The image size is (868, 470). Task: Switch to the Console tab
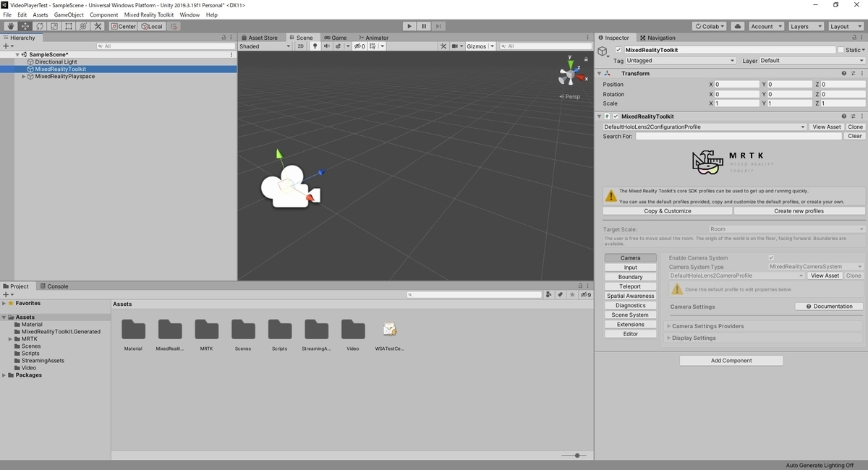point(54,286)
